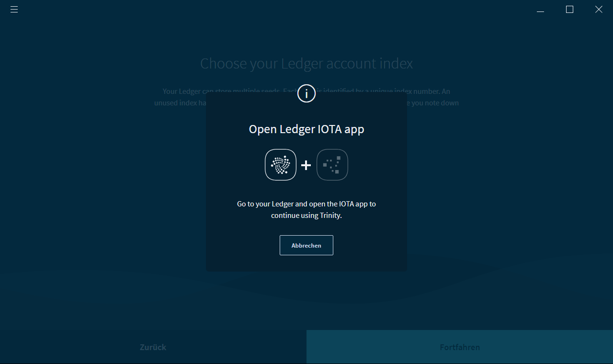This screenshot has height=364, width=613.
Task: Click the 'you note down' background text
Action: 435,102
